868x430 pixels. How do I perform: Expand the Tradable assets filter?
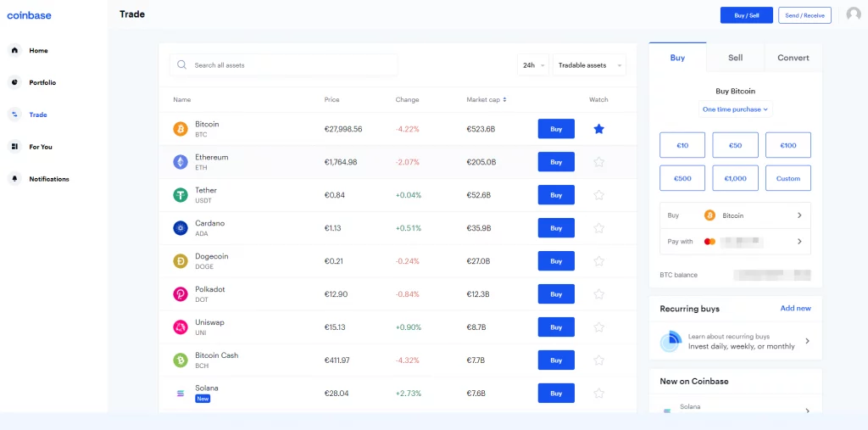[x=588, y=65]
